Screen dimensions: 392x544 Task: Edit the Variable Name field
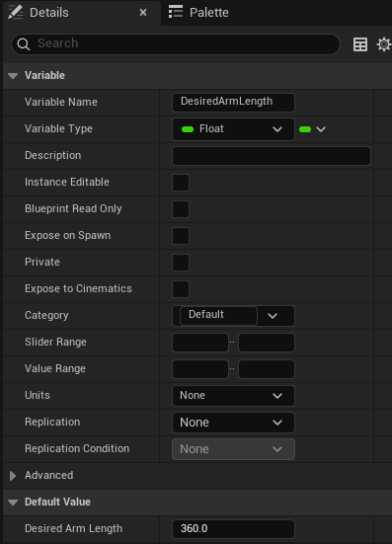coord(233,103)
